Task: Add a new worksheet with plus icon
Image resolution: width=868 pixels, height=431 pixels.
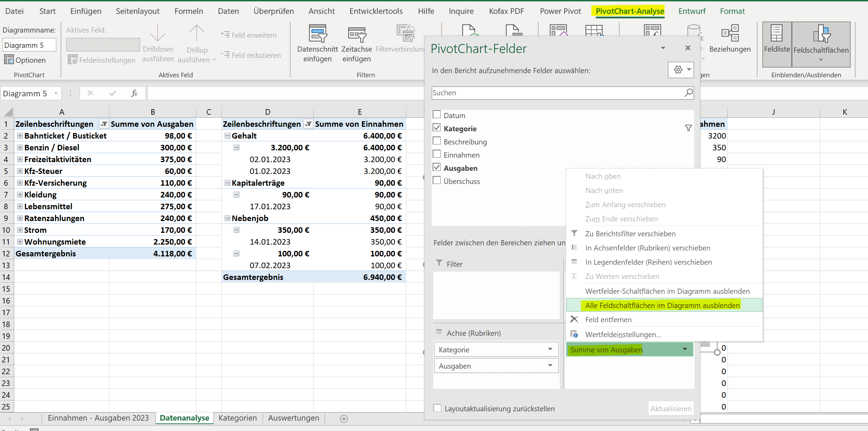Action: point(344,419)
